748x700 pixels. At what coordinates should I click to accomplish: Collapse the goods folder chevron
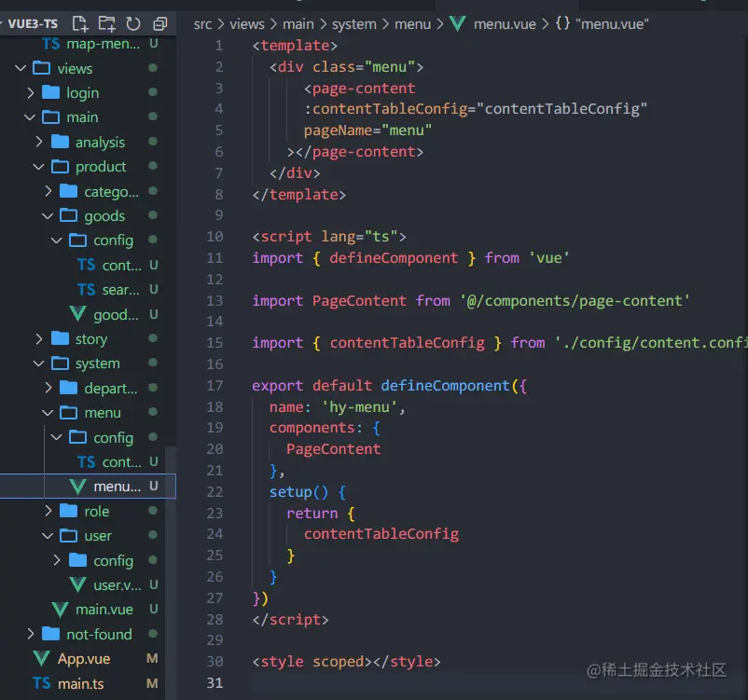(x=48, y=216)
